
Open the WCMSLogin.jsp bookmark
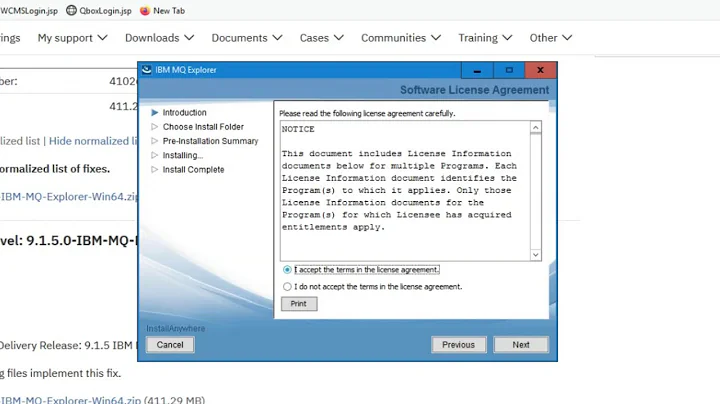point(28,11)
